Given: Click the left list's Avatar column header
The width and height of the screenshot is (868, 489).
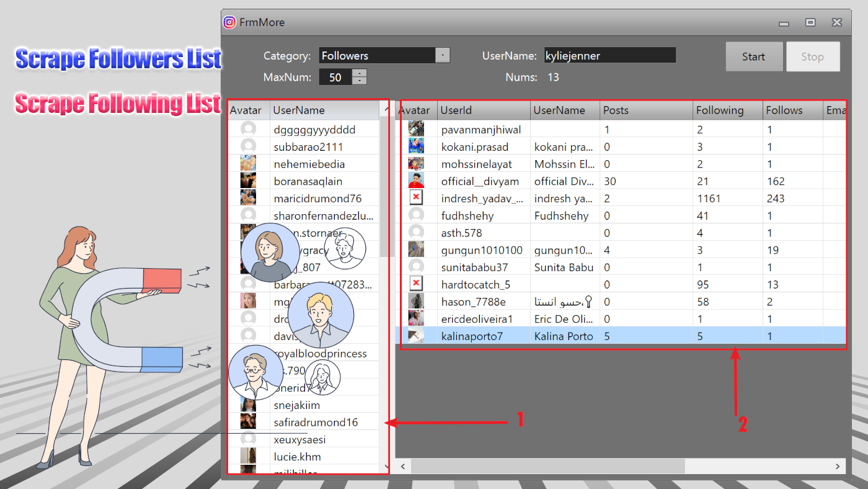Looking at the screenshot, I should tap(249, 110).
